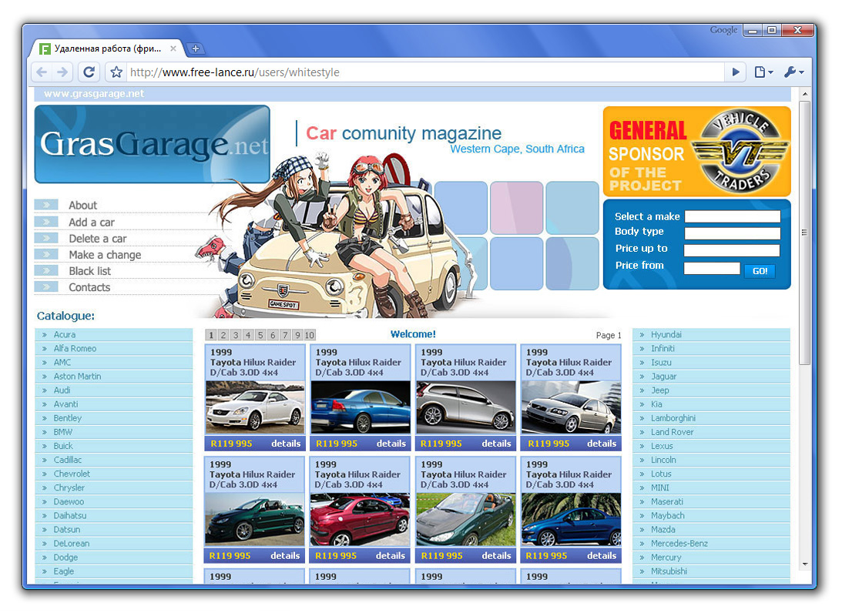Image resolution: width=842 pixels, height=616 pixels.
Task: Select the Удаленная работа browser tab
Action: 107,49
